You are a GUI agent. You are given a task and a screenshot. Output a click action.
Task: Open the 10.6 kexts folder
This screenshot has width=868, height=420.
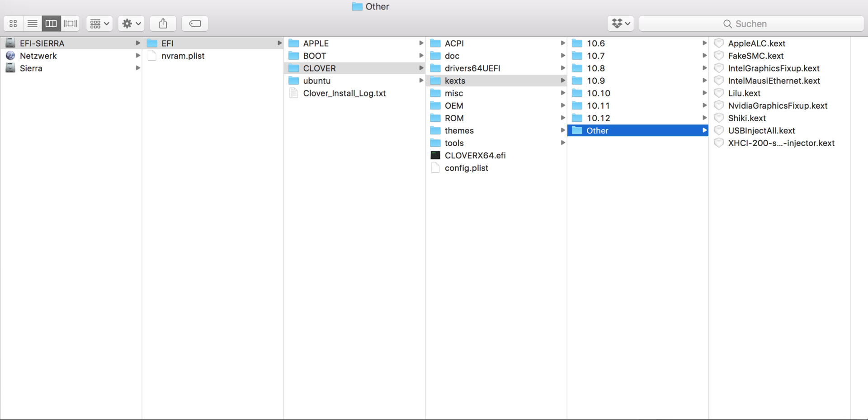[637, 43]
